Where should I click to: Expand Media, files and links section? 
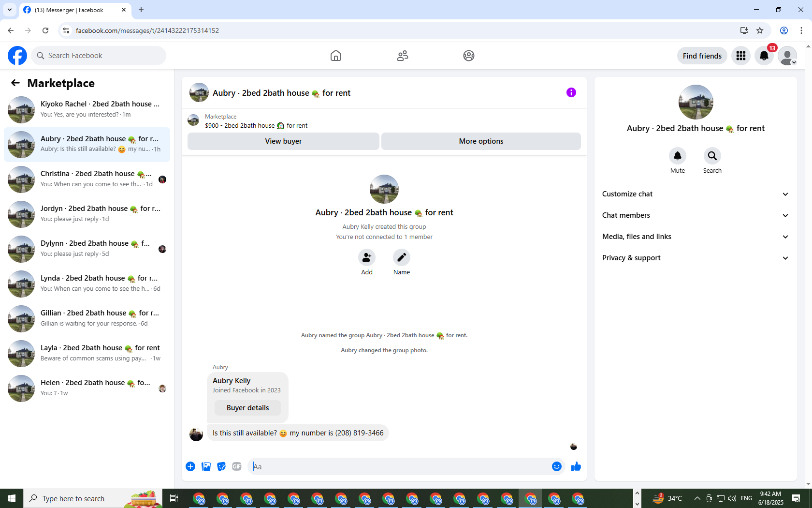696,237
